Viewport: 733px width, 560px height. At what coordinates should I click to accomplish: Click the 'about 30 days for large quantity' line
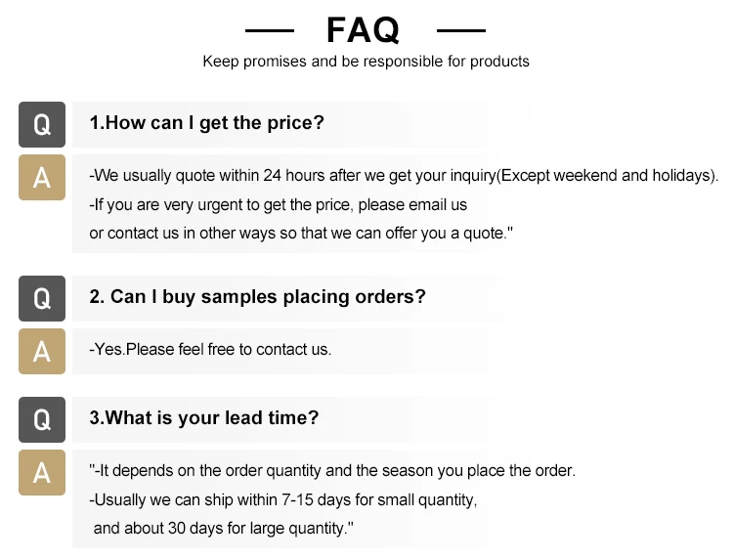pyautogui.click(x=223, y=529)
